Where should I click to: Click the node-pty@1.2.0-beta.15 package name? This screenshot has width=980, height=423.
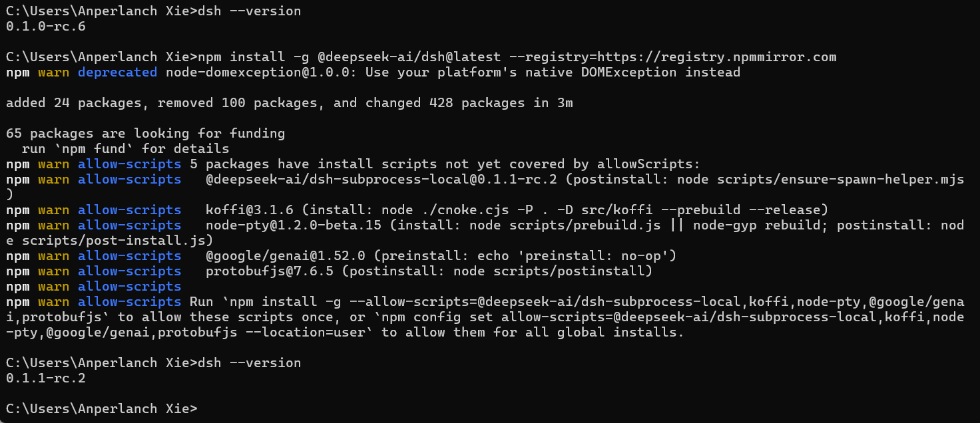point(294,225)
